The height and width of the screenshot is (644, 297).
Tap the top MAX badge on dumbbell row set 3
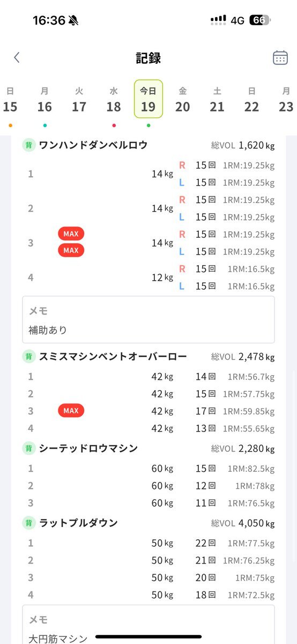coord(71,234)
